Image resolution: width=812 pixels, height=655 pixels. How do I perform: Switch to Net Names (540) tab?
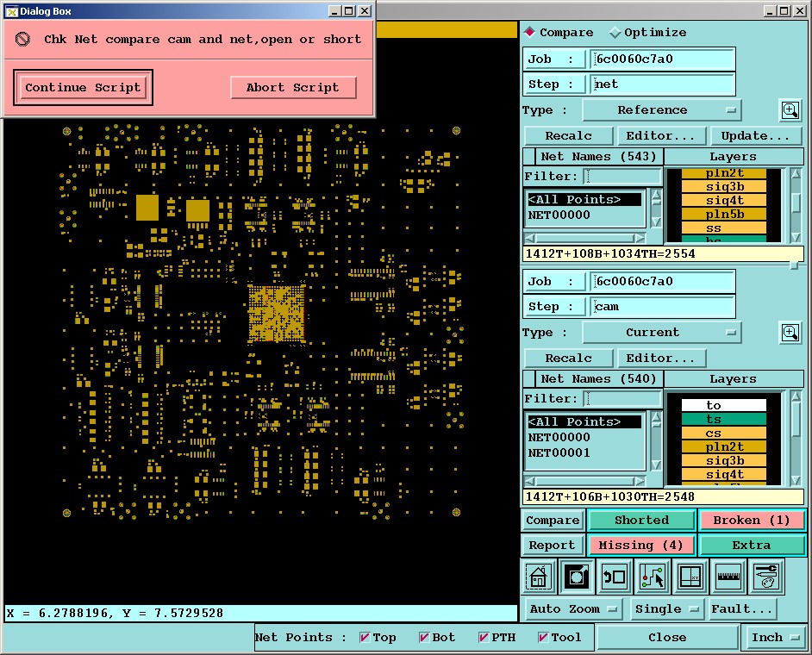598,378
